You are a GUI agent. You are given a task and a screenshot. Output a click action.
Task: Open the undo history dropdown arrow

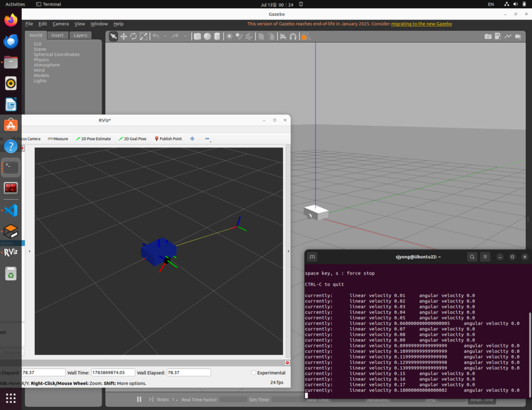(x=166, y=36)
